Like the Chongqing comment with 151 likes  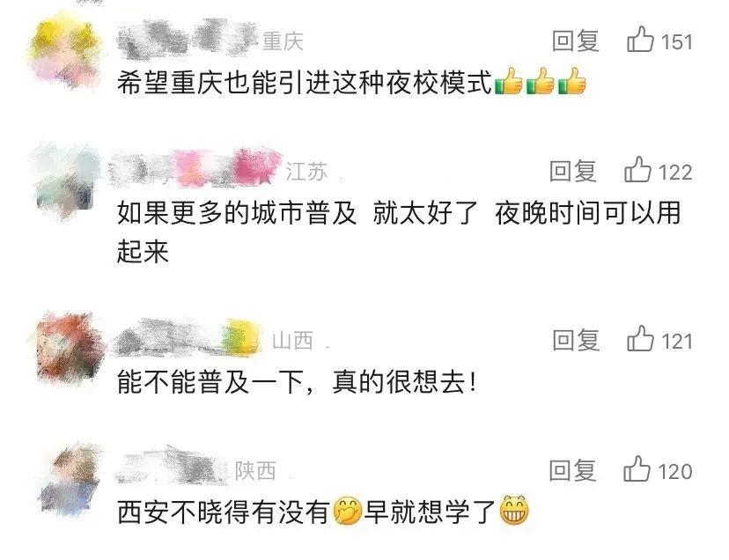(640, 40)
